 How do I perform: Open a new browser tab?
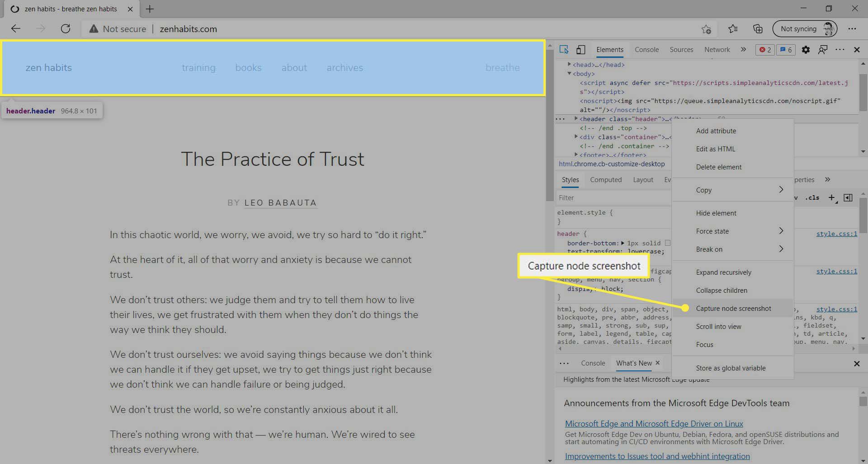pos(150,9)
